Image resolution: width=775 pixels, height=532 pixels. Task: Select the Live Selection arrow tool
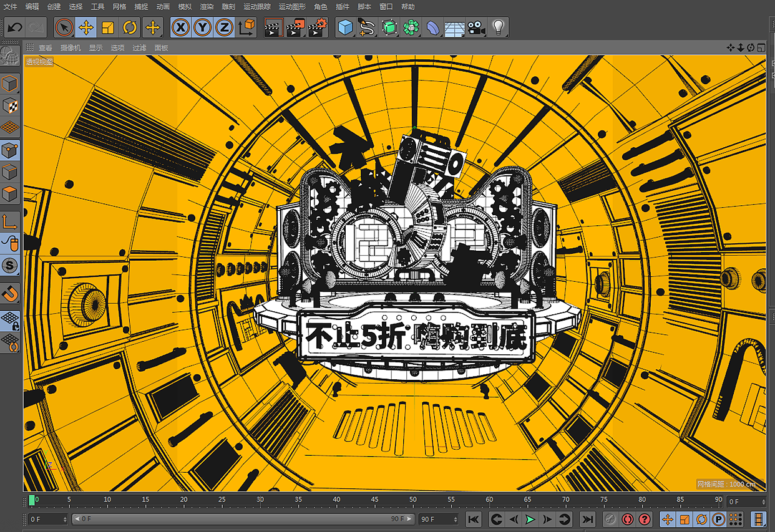pos(64,27)
